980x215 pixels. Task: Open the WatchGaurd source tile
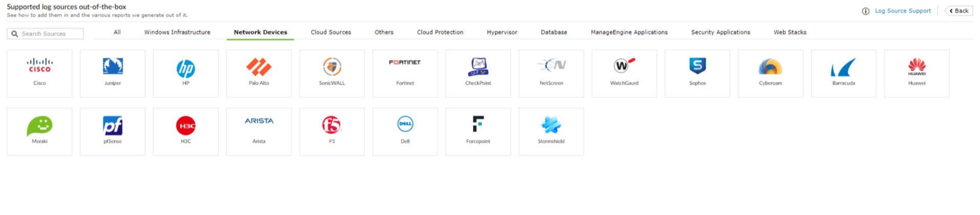[624, 74]
